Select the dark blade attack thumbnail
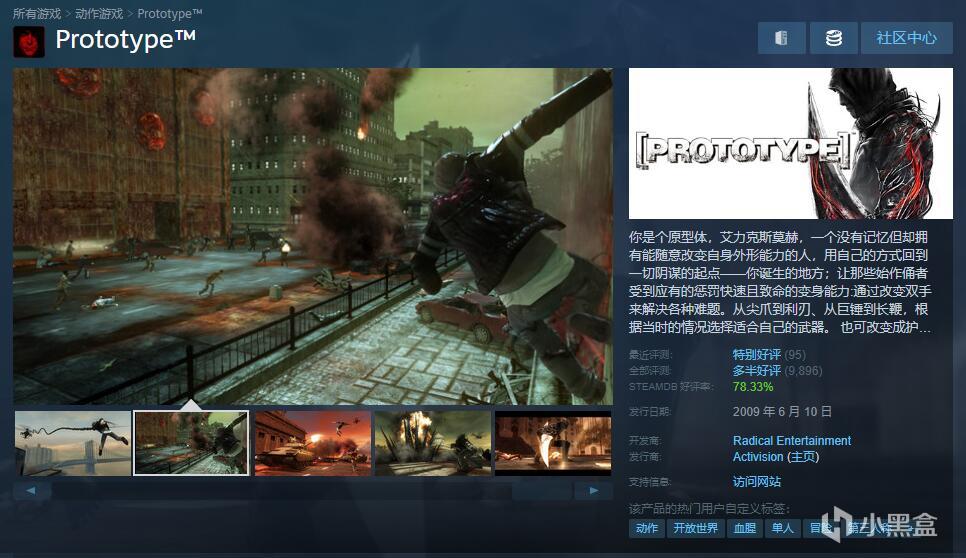 (553, 443)
